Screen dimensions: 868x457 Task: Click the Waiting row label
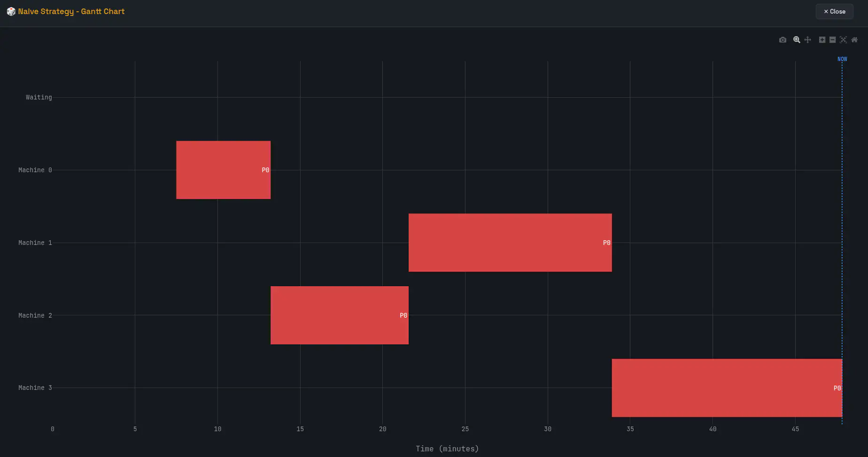(x=39, y=97)
